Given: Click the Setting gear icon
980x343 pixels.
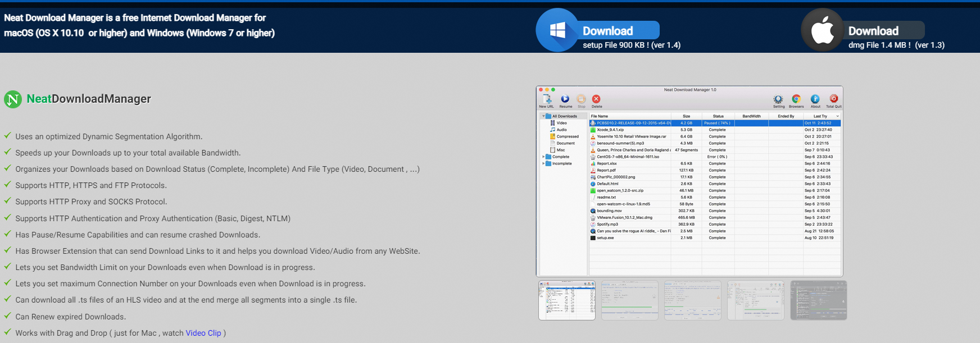Looking at the screenshot, I should [x=778, y=99].
